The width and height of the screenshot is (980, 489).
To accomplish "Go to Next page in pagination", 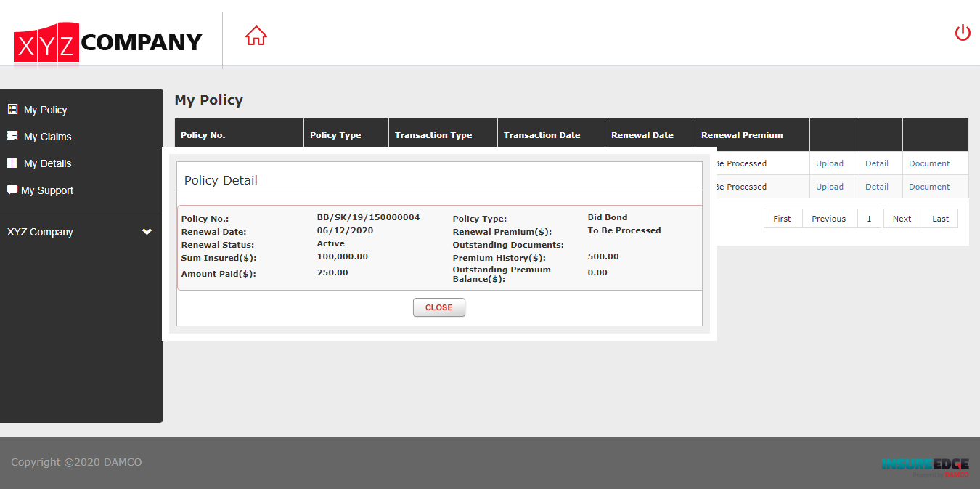I will click(902, 219).
